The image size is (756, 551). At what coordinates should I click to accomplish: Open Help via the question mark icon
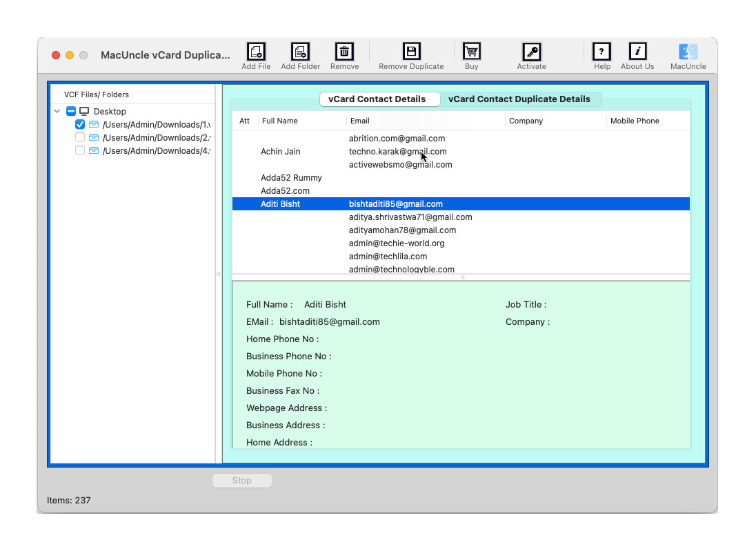601,52
